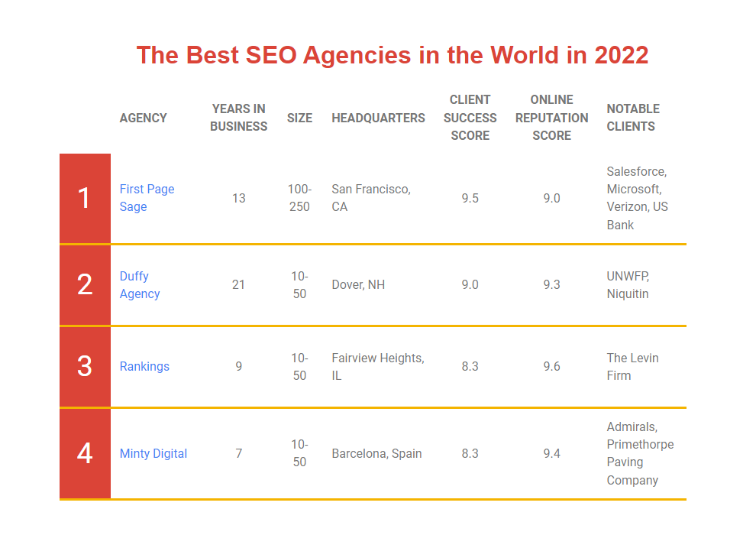Click the 'Admirals, Primethorpe Paving Company' cell

tap(640, 453)
